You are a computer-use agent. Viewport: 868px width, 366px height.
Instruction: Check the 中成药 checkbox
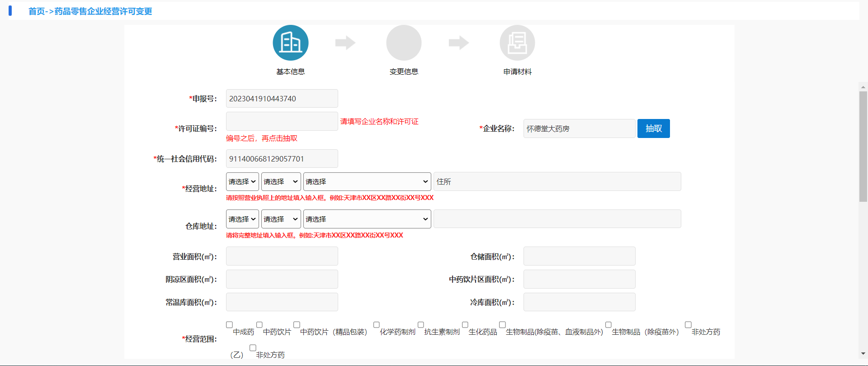click(229, 325)
